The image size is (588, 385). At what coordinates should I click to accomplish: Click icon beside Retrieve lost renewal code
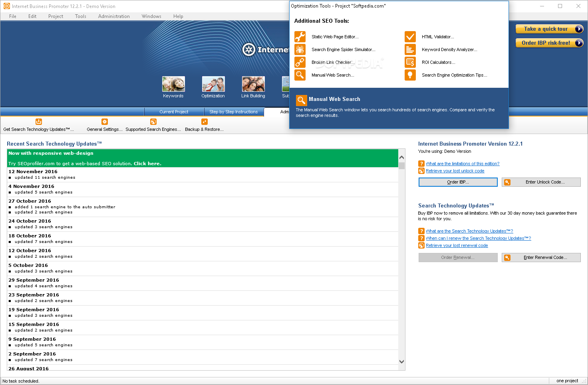(x=421, y=245)
